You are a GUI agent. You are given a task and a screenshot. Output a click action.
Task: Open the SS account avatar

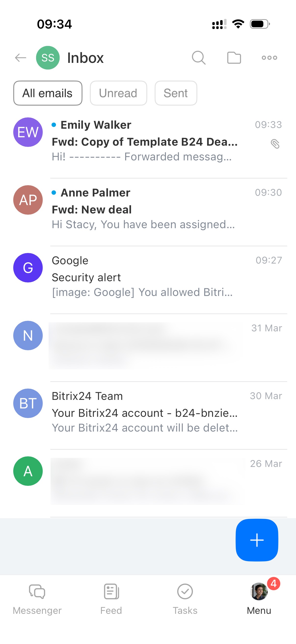(48, 58)
